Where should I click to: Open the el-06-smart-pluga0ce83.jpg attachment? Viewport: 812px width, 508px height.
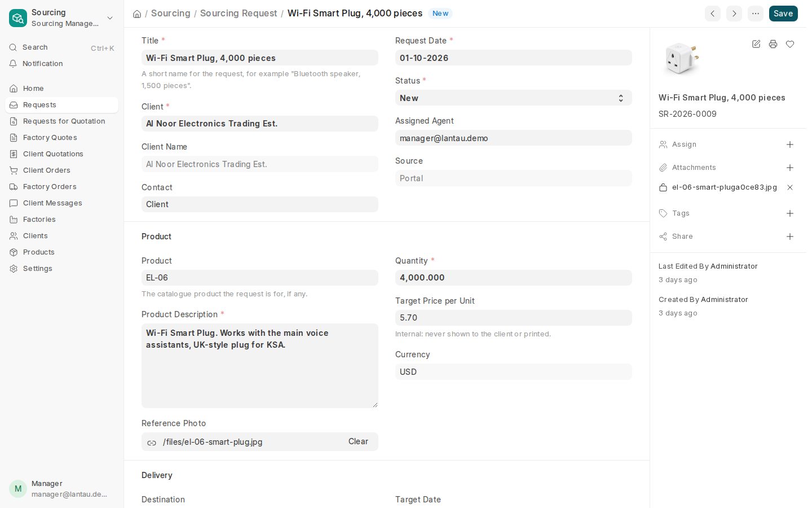(725, 187)
